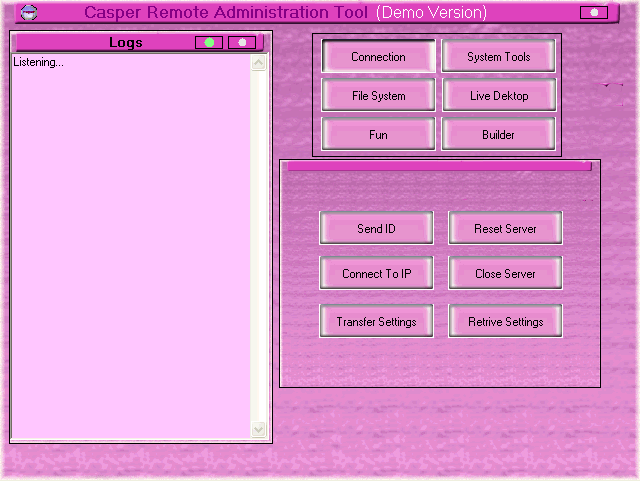The width and height of the screenshot is (640, 481).
Task: Open the Live Dektop section
Action: pyautogui.click(x=498, y=96)
